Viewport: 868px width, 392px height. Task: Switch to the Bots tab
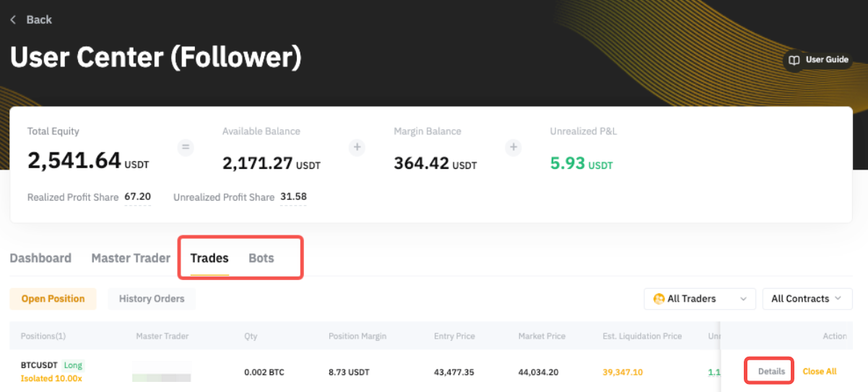click(261, 258)
